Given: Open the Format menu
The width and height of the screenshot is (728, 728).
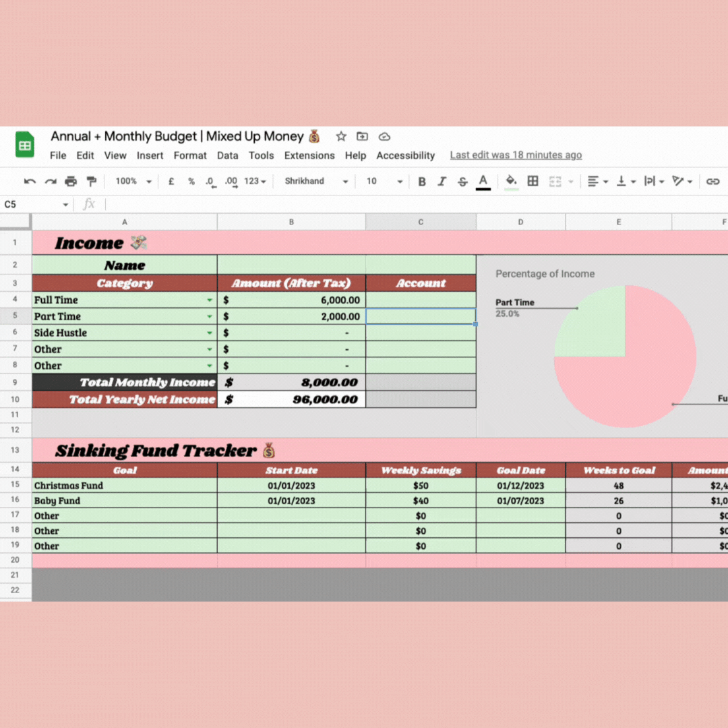Looking at the screenshot, I should (190, 155).
